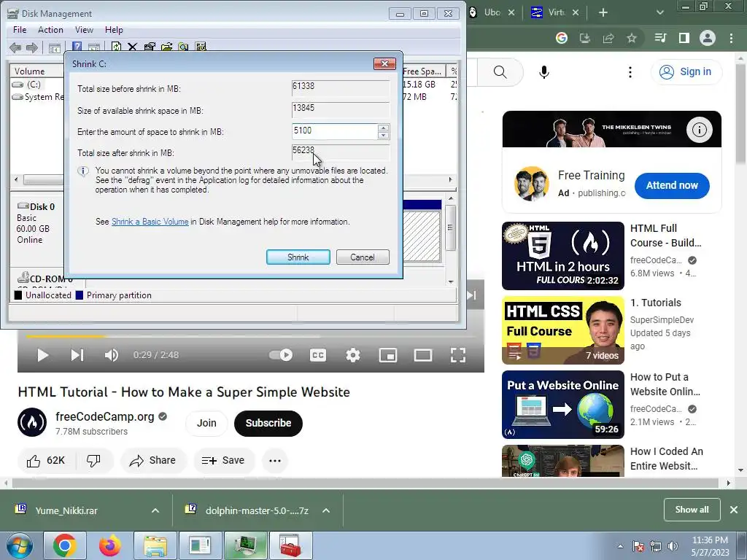Show hidden system tray icons arrow
Viewport: 747px width, 560px height.
620,546
